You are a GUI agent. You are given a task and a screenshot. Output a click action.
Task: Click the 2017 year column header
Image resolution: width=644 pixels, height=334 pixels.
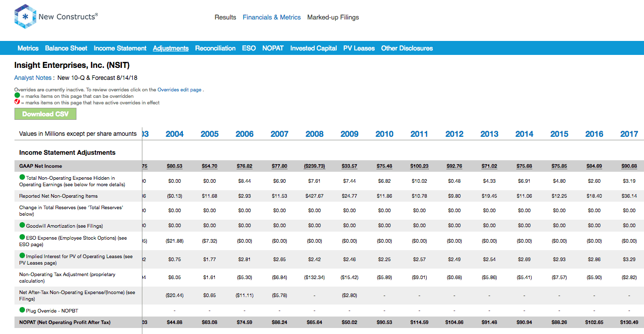(x=629, y=134)
